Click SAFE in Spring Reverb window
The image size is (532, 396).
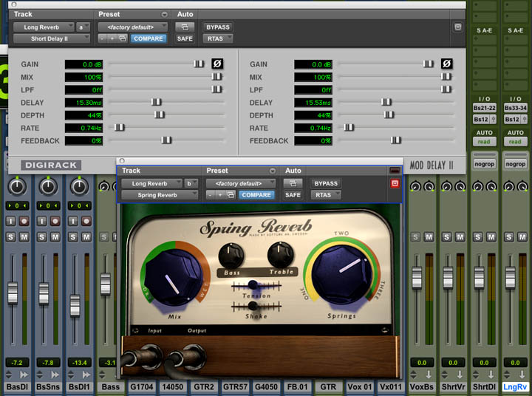point(293,195)
